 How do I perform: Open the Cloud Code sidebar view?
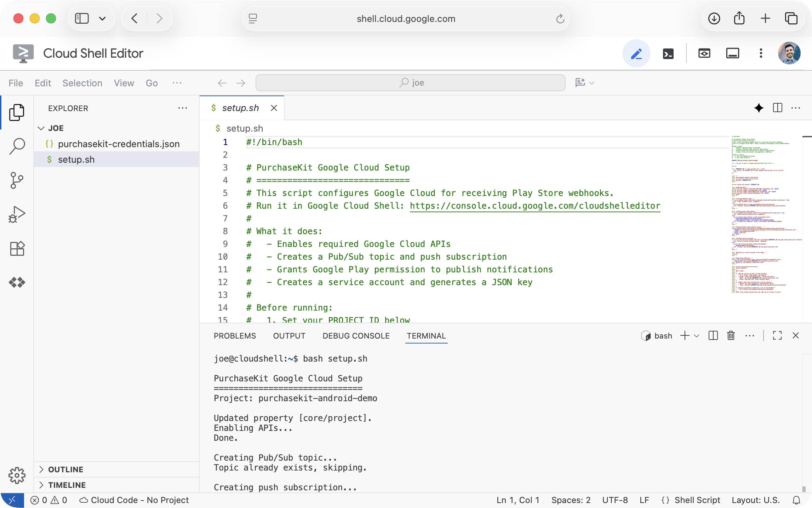pyautogui.click(x=17, y=282)
